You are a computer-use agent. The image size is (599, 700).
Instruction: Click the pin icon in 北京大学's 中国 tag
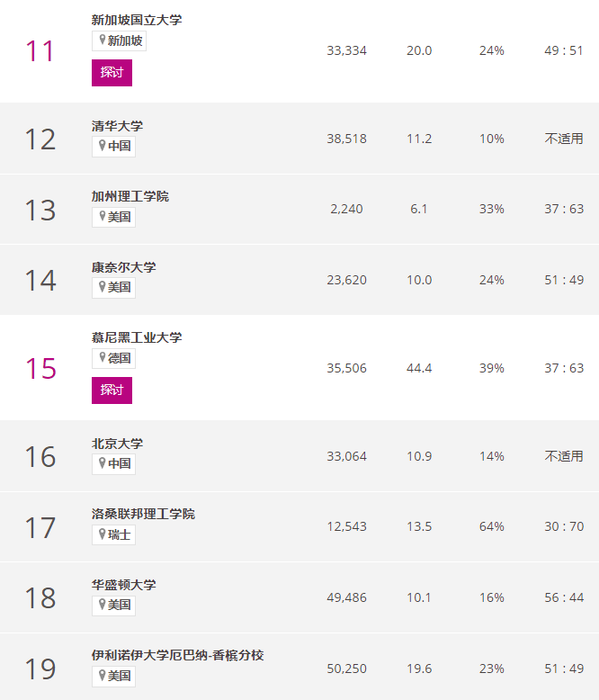point(103,463)
